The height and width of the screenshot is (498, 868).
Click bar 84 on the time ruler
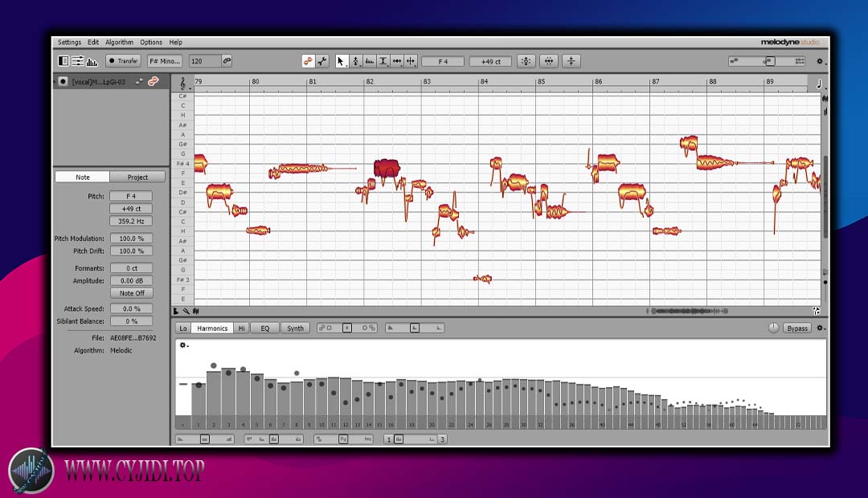pos(484,82)
